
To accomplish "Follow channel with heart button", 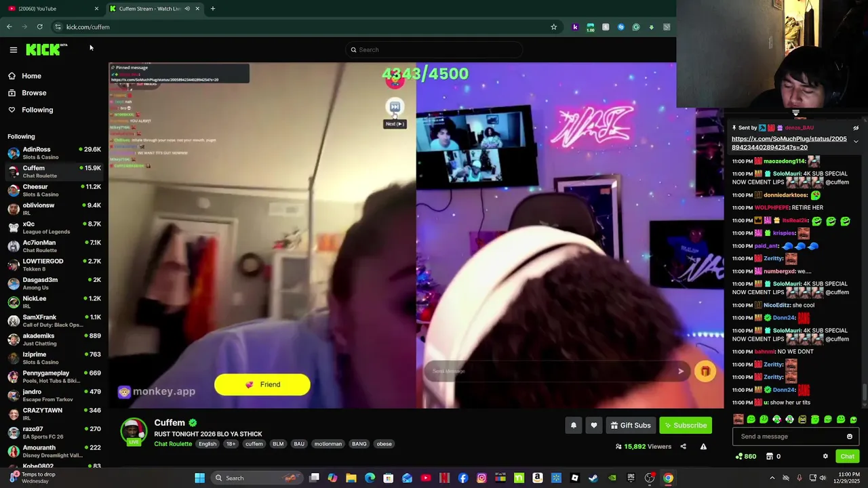I will coord(594,426).
